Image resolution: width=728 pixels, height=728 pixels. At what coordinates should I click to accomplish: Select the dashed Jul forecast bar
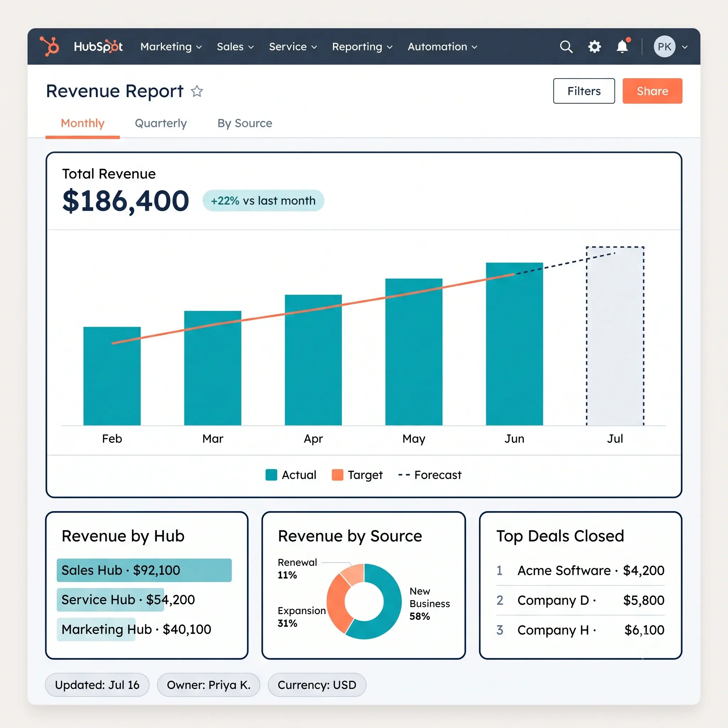pos(615,336)
